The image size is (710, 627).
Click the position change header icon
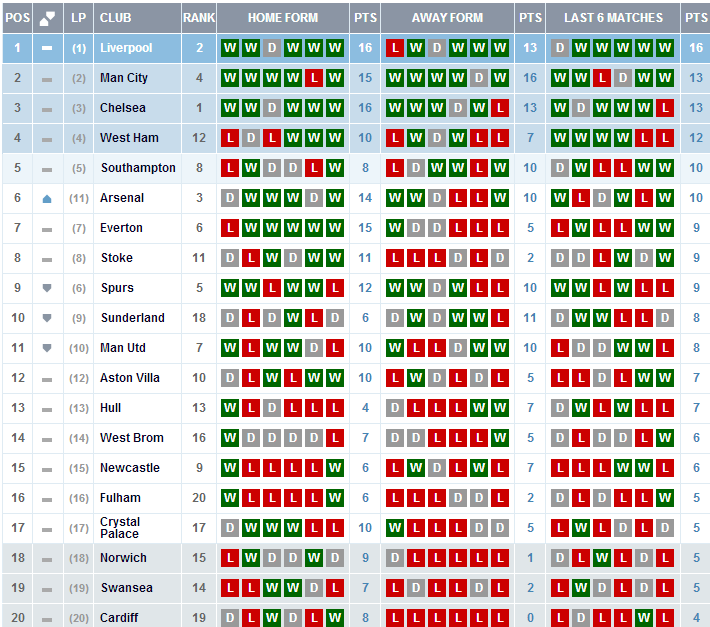click(47, 18)
